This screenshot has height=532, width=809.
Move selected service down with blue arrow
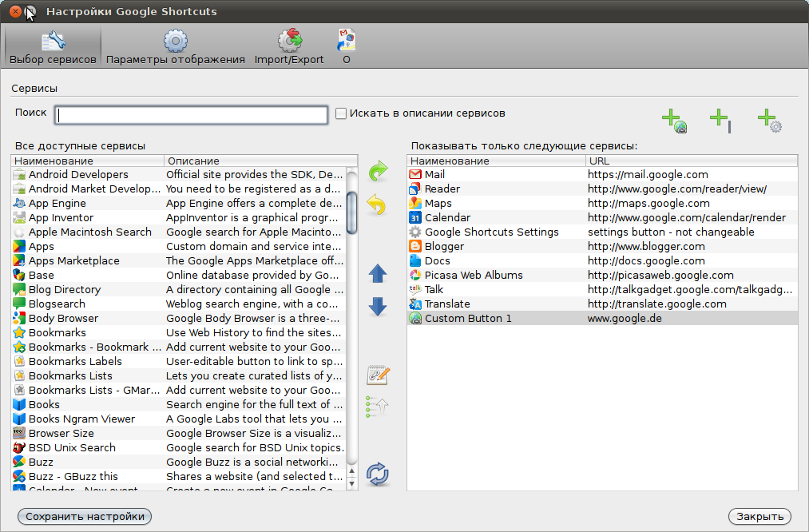point(378,307)
